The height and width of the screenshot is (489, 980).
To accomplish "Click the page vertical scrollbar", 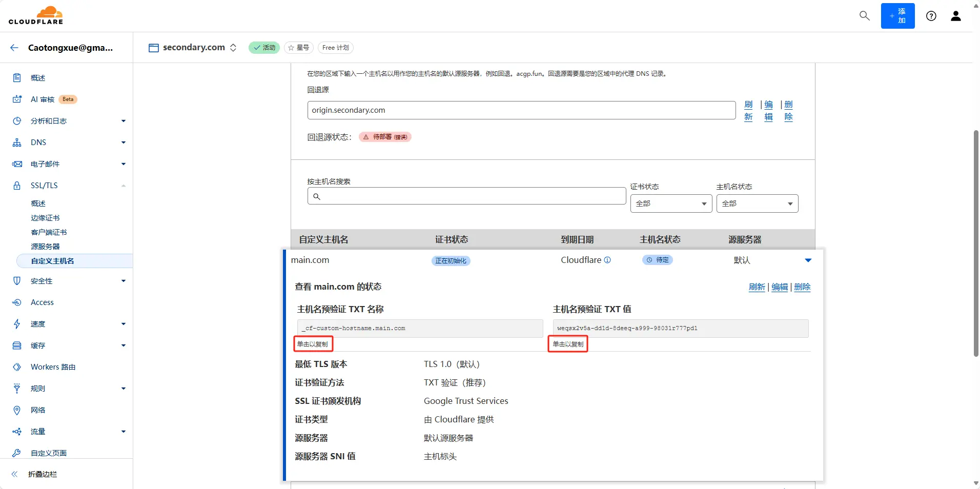I will click(x=976, y=243).
